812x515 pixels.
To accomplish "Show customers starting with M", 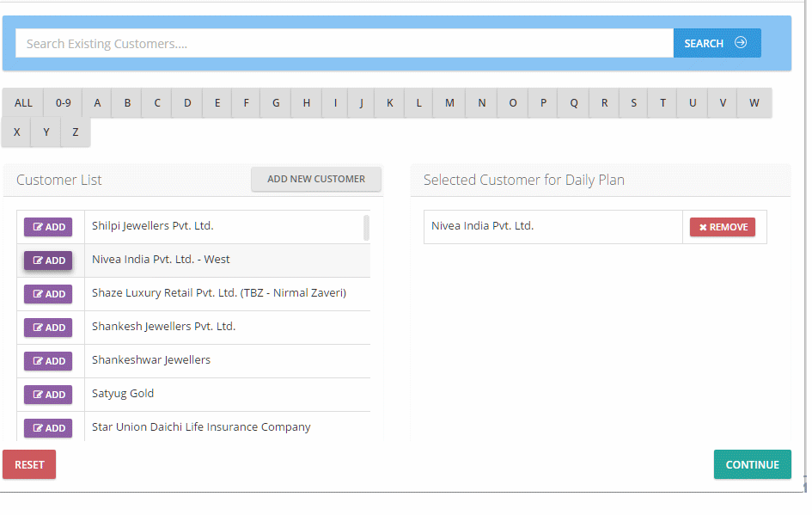I will (449, 102).
